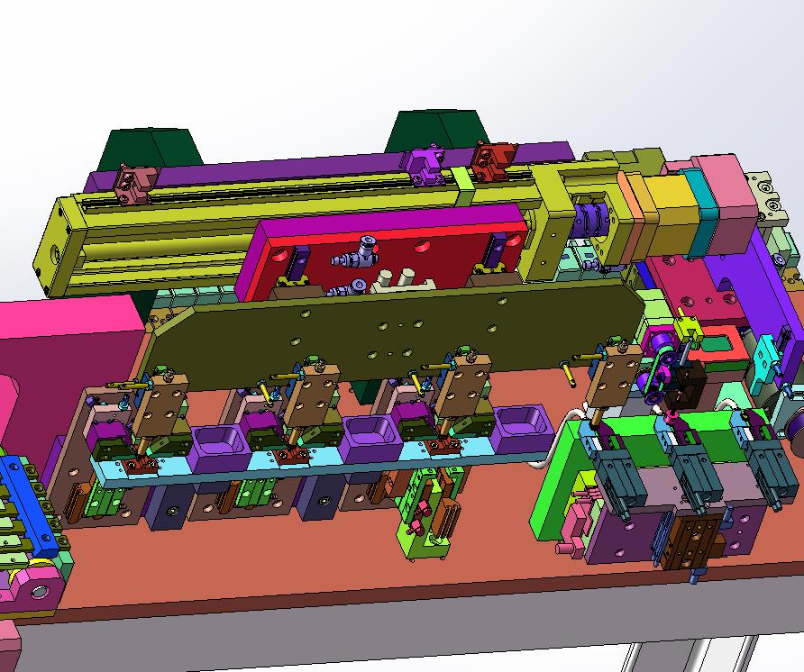The image size is (804, 672).
Task: Select the right dark green support block
Action: point(438,131)
